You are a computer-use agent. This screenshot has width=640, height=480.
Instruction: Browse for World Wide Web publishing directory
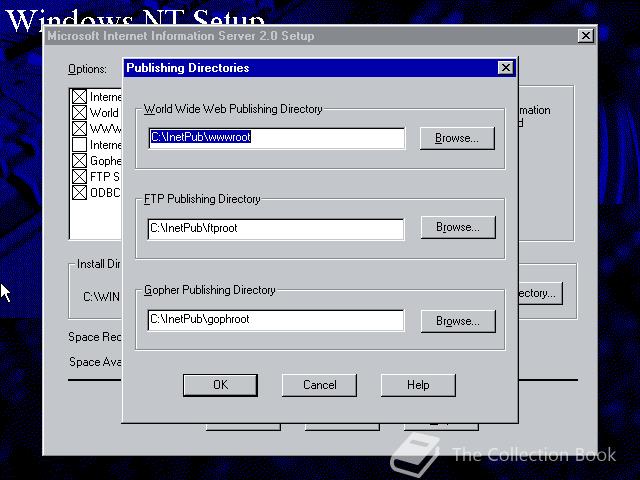[x=457, y=138]
